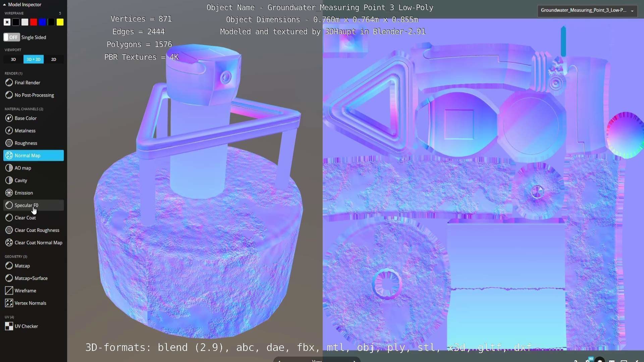Click the Object Dimensions text line
The height and width of the screenshot is (362, 644).
click(x=322, y=20)
